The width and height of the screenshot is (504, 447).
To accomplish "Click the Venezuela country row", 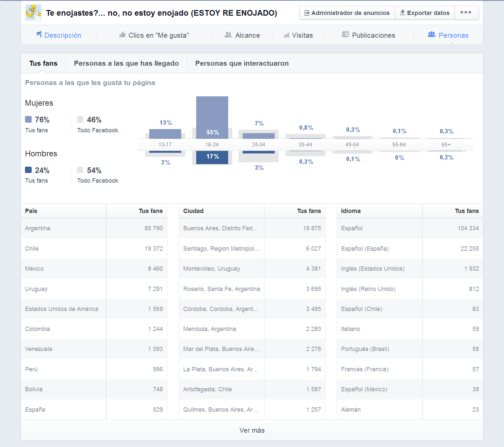I will pyautogui.click(x=94, y=349).
